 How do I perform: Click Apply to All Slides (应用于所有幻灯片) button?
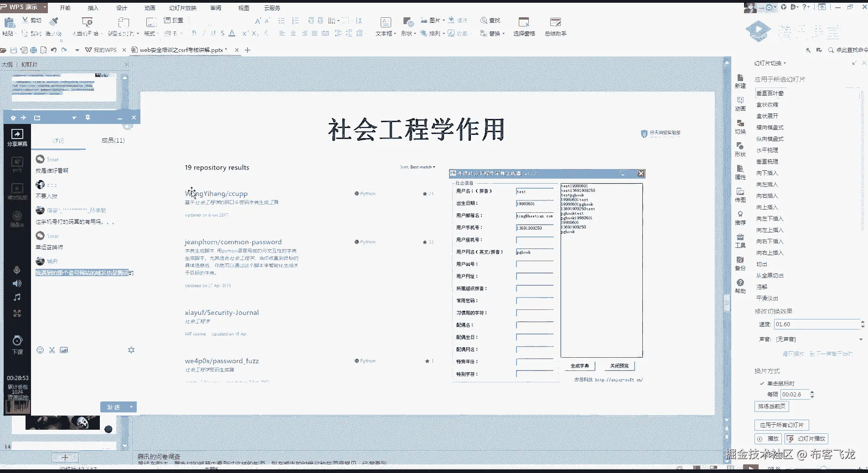click(781, 425)
